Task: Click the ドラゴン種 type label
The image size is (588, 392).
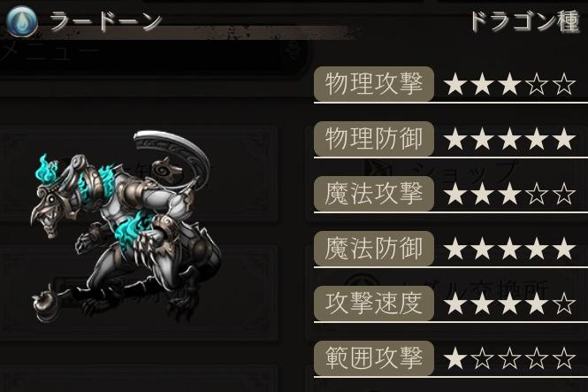Action: tap(524, 21)
